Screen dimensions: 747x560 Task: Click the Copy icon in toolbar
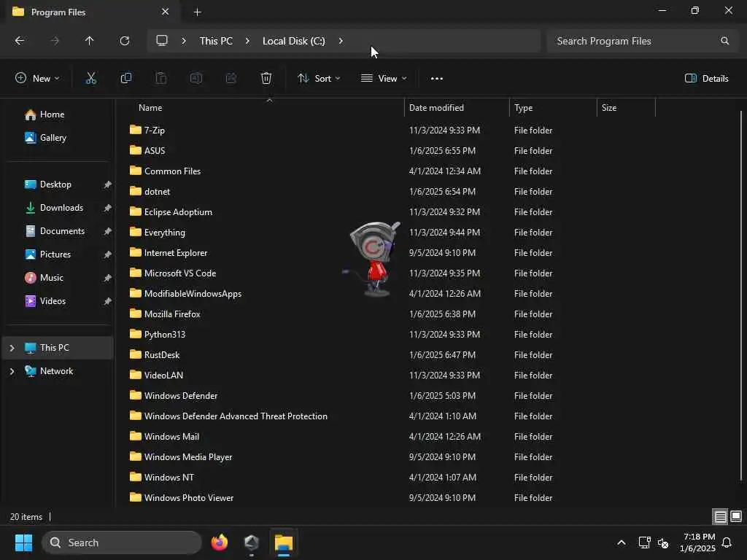coord(125,79)
